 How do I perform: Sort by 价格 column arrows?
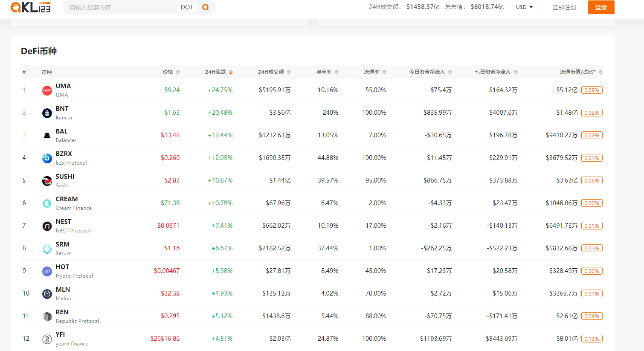pos(178,72)
